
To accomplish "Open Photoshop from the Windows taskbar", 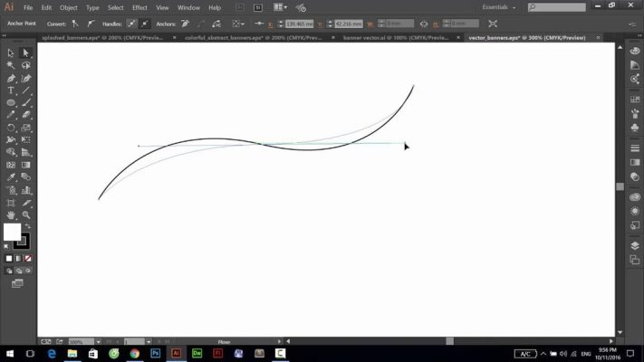I will pyautogui.click(x=156, y=353).
